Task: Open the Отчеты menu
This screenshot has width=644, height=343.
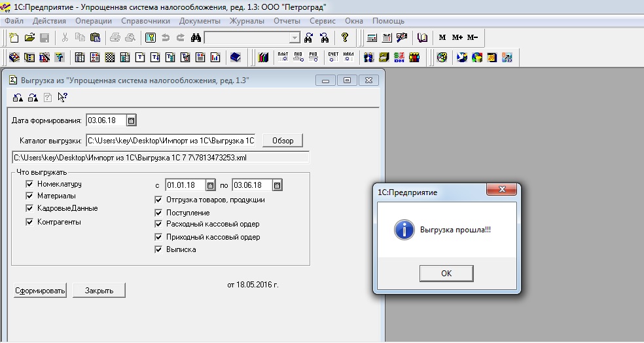Action: tap(287, 21)
